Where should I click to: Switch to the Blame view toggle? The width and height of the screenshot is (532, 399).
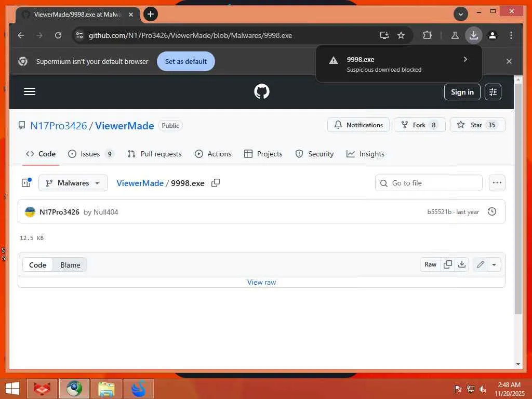click(70, 265)
